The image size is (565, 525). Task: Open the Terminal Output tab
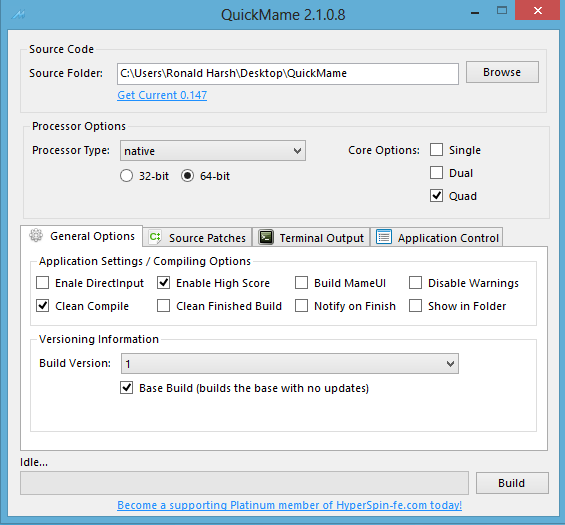coord(311,237)
